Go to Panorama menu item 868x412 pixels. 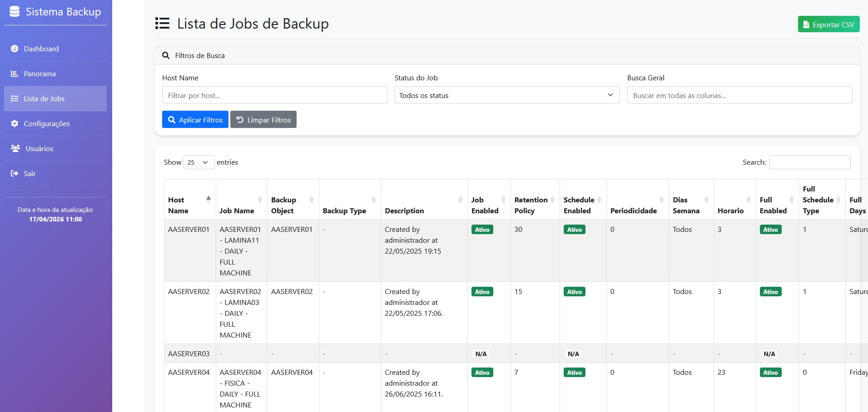pyautogui.click(x=55, y=74)
